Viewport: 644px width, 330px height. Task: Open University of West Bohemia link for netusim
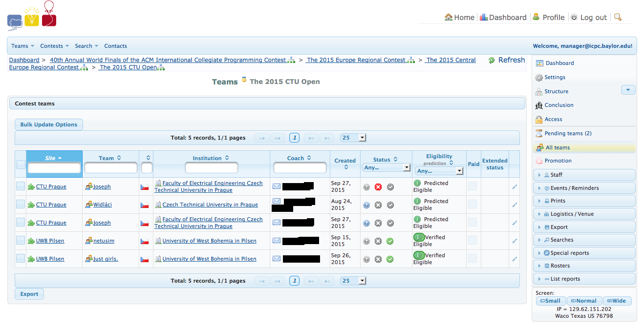pos(209,241)
